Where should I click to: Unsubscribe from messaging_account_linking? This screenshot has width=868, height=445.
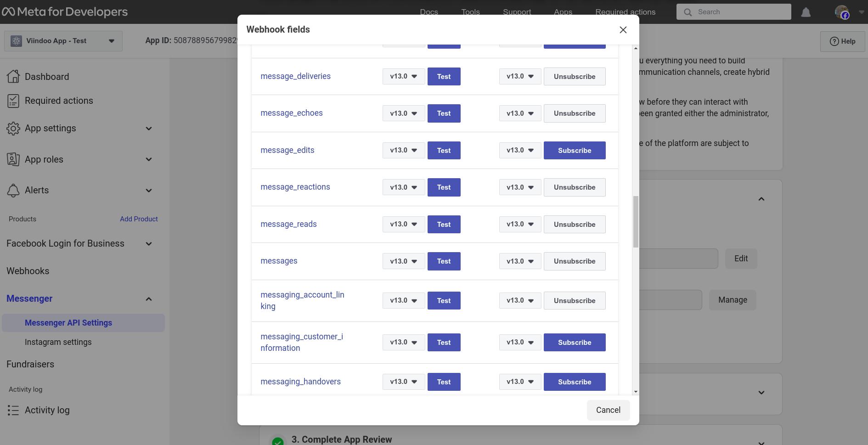575,300
